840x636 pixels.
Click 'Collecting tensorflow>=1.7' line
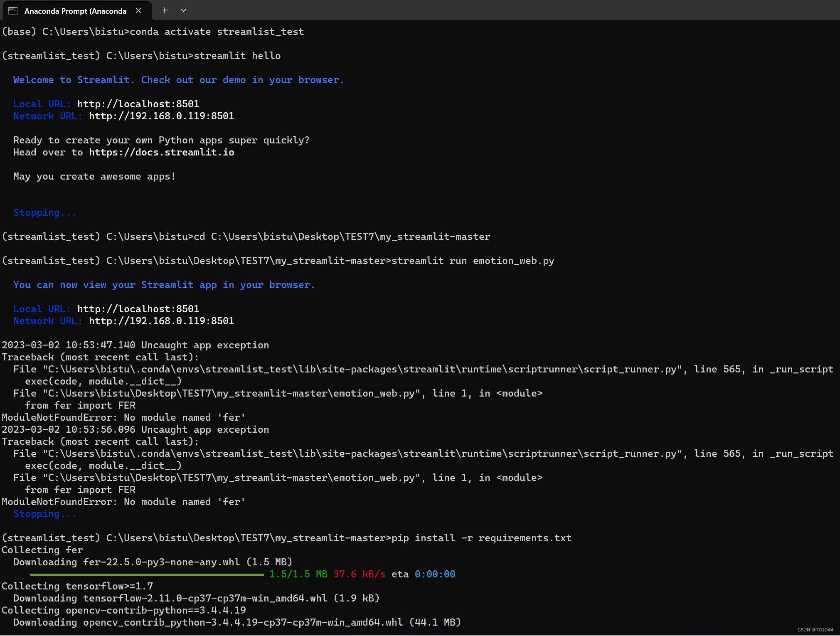[77, 586]
